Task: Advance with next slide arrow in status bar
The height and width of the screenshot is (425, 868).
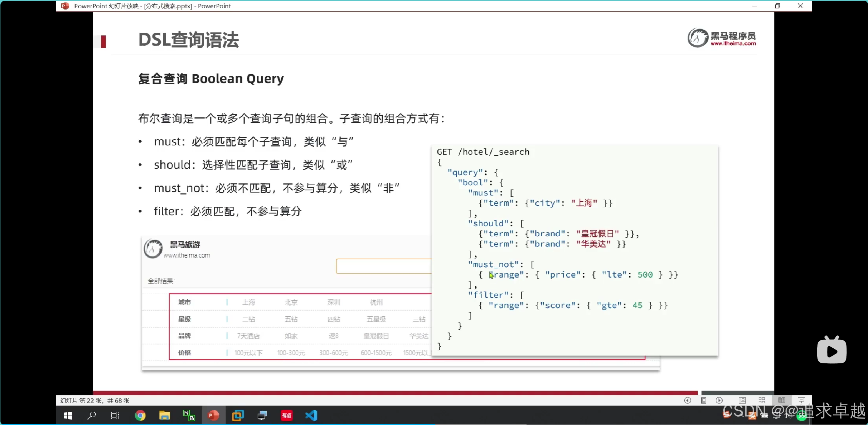Action: tap(719, 400)
